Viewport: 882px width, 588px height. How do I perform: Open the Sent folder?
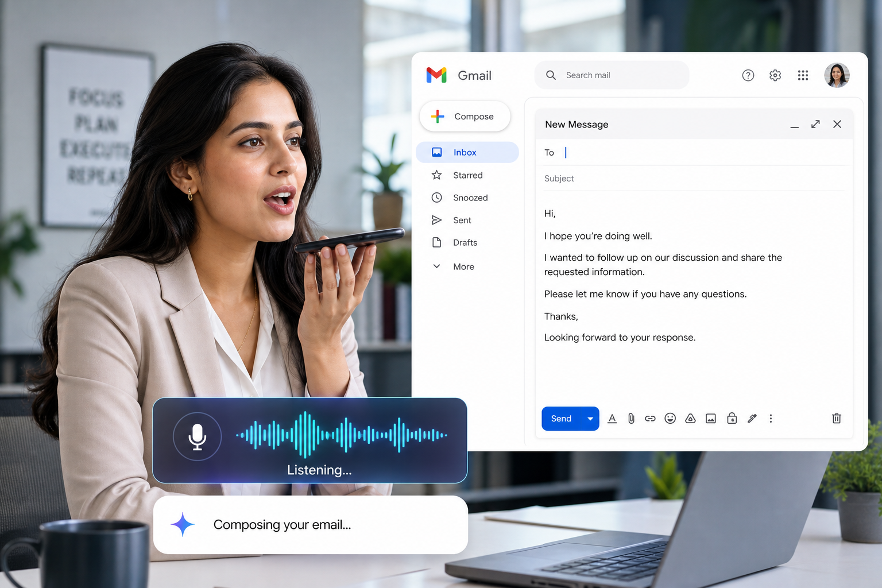tap(467, 220)
